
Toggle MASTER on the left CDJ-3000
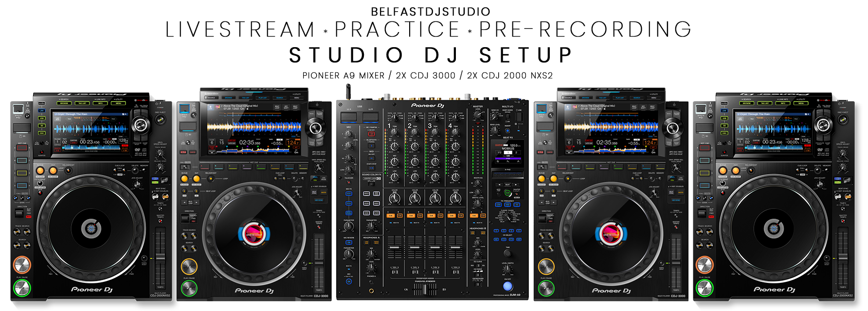click(x=324, y=192)
